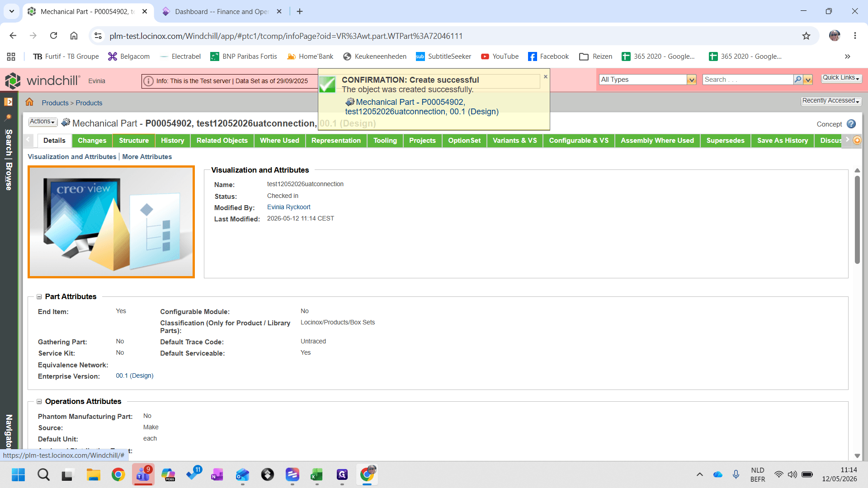This screenshot has width=868, height=488.
Task: Click the 00.1 (Design) enterprise version link
Action: (135, 375)
